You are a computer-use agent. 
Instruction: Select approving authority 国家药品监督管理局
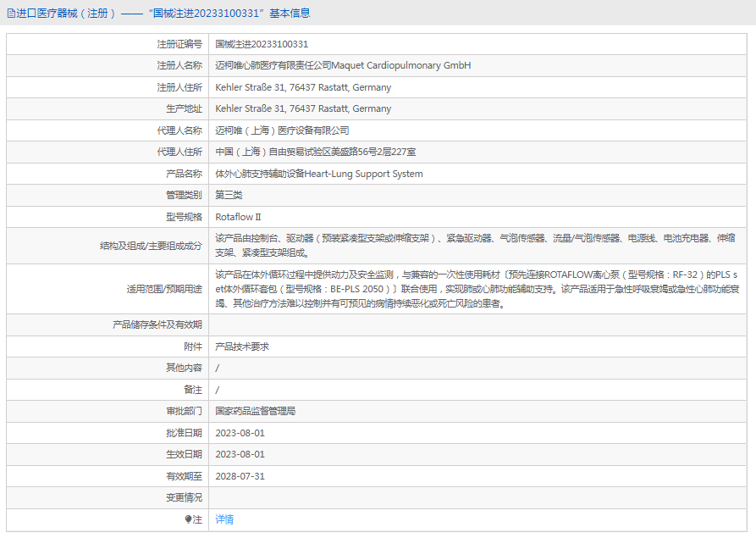tap(256, 411)
